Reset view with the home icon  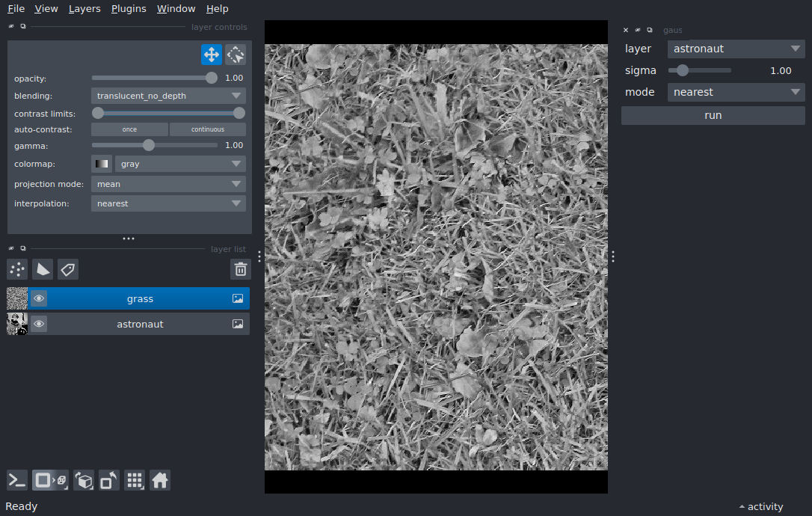(160, 480)
